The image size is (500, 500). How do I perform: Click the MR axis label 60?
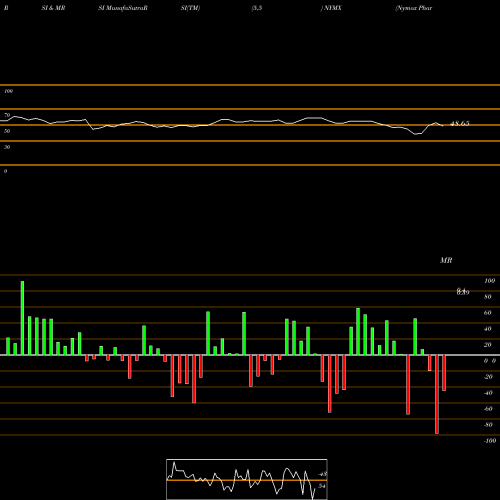click(x=487, y=313)
